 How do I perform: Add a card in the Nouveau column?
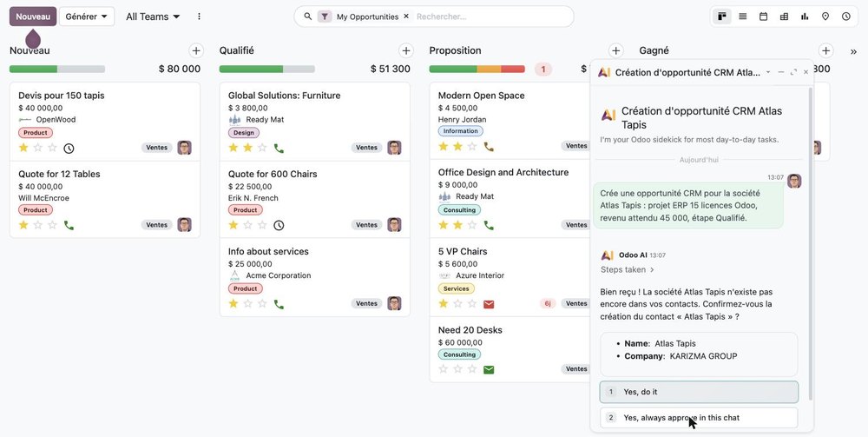pyautogui.click(x=196, y=51)
